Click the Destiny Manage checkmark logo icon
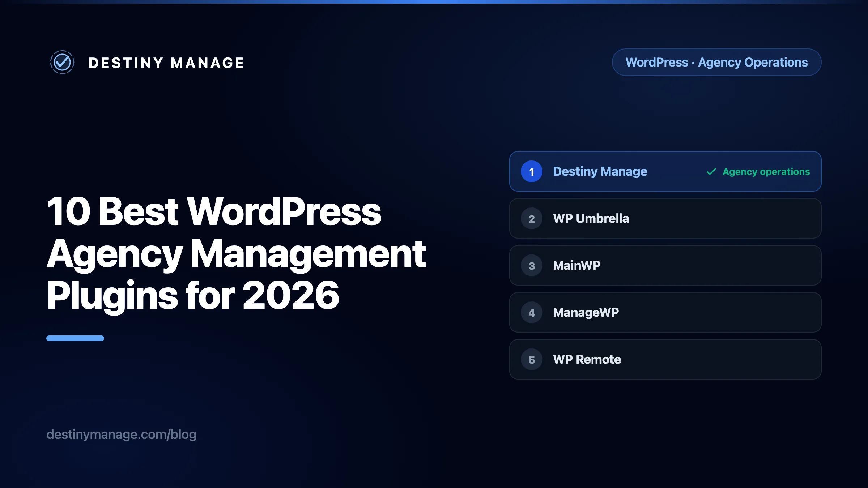This screenshot has height=488, width=868. coord(62,62)
